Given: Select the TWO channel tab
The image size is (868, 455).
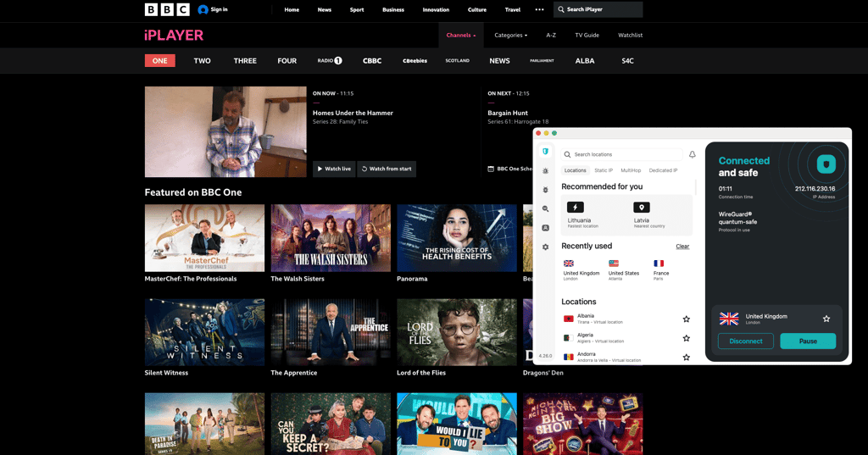Looking at the screenshot, I should [x=202, y=61].
